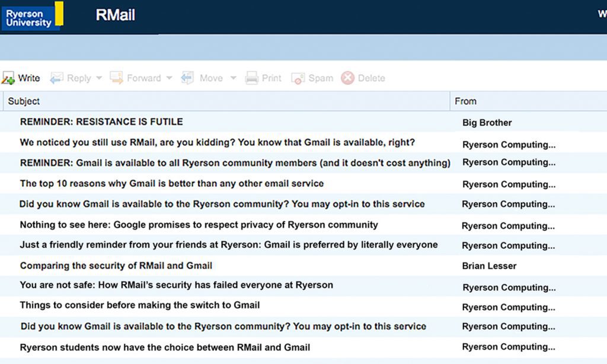
Task: Click the Move folder icon
Action: click(x=187, y=78)
